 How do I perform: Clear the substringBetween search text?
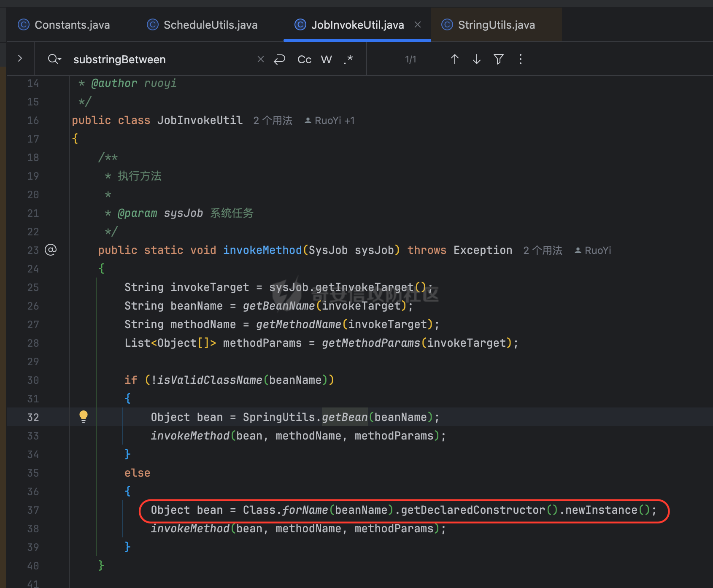point(260,59)
